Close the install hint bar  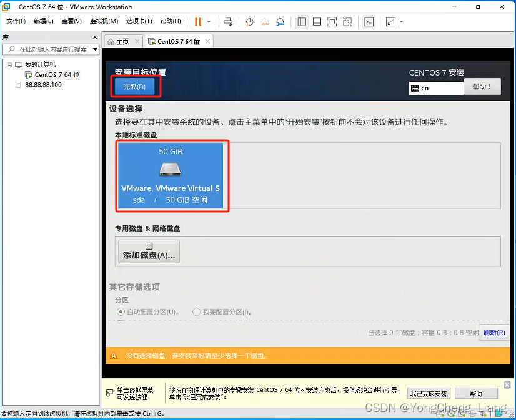(507, 384)
